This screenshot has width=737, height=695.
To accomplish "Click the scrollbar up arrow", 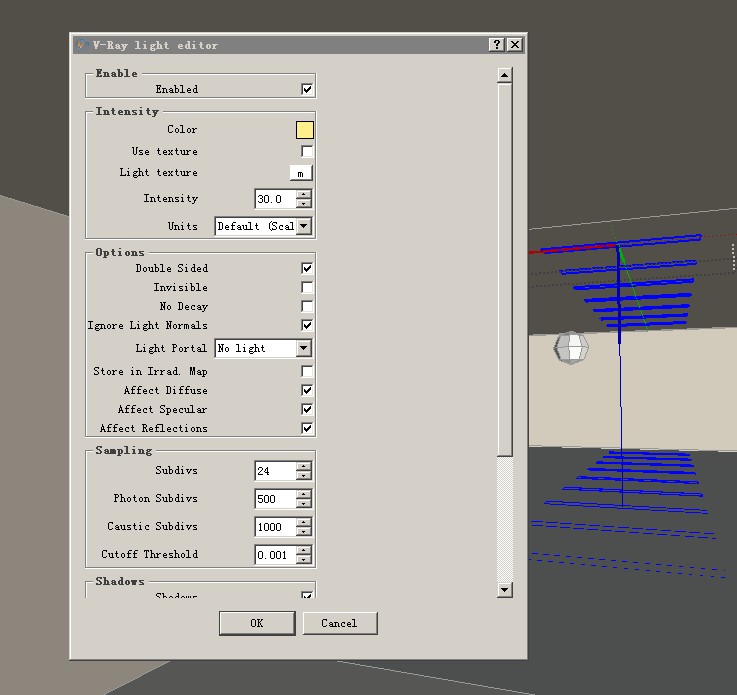I will click(504, 75).
